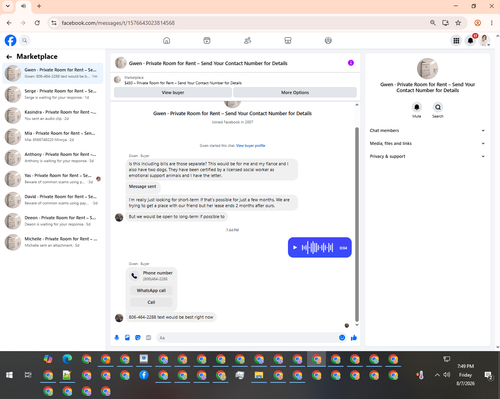Click WhatsApp call button
500x399 pixels.
tap(151, 290)
